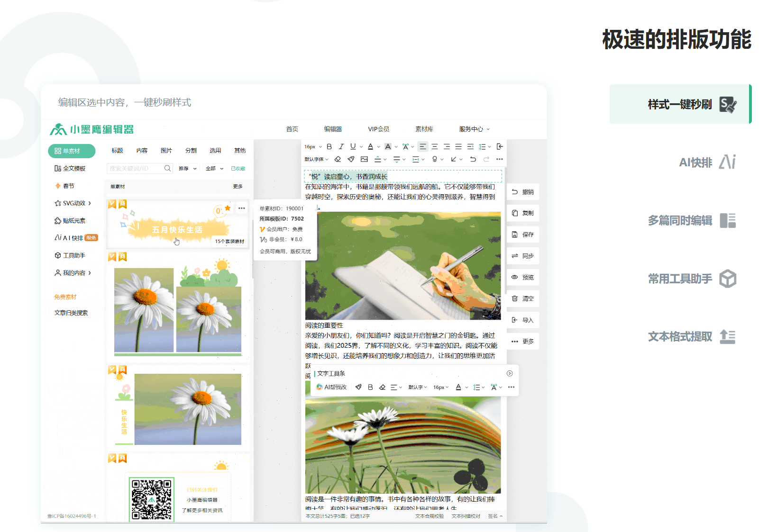Image resolution: width=777 pixels, height=532 pixels.
Task: Enable bold in the 文字工具条 floating toolbar
Action: [x=370, y=387]
